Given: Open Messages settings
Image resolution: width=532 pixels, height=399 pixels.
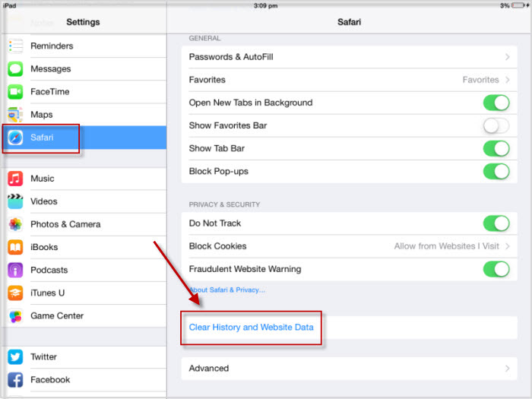Looking at the screenshot, I should 84,69.
